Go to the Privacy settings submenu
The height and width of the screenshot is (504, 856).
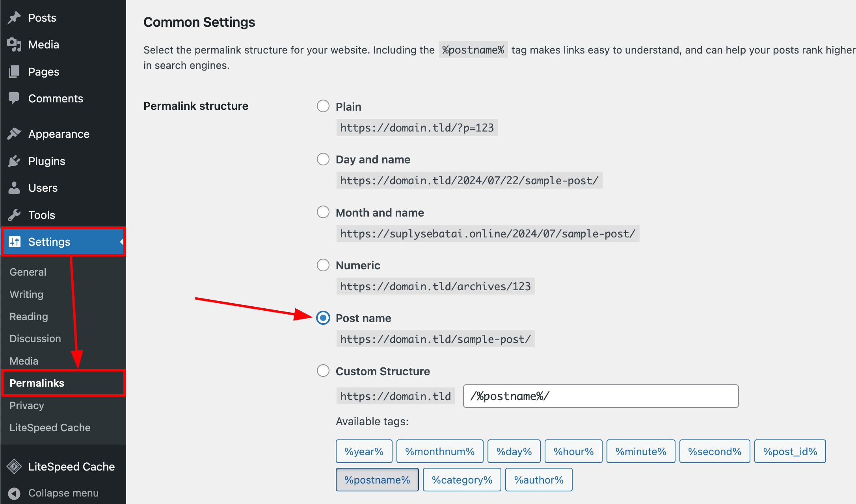pos(27,406)
